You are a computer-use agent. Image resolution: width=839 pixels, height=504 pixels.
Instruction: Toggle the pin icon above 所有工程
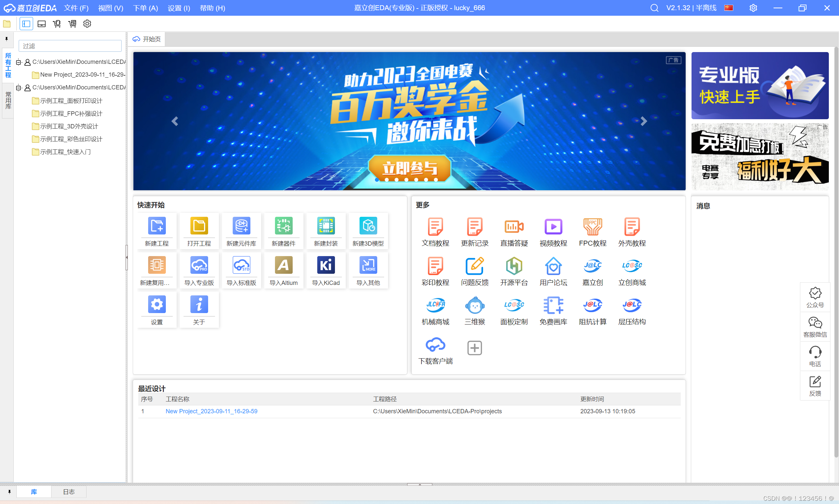(7, 39)
